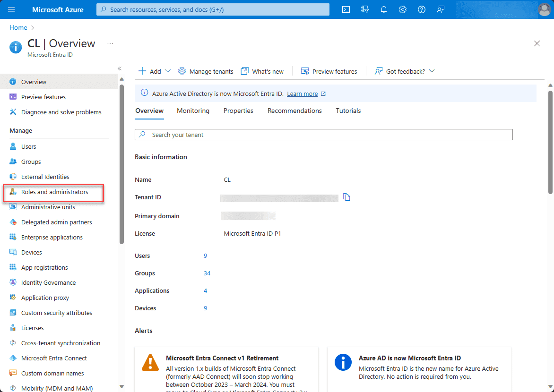Open the ellipsis menu next to CL Overview

pos(110,43)
